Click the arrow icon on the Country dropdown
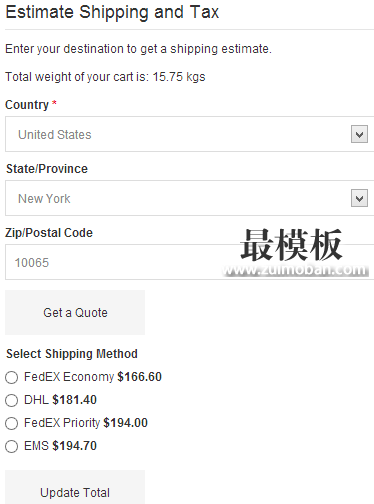Image resolution: width=374 pixels, height=504 pixels. [x=359, y=134]
